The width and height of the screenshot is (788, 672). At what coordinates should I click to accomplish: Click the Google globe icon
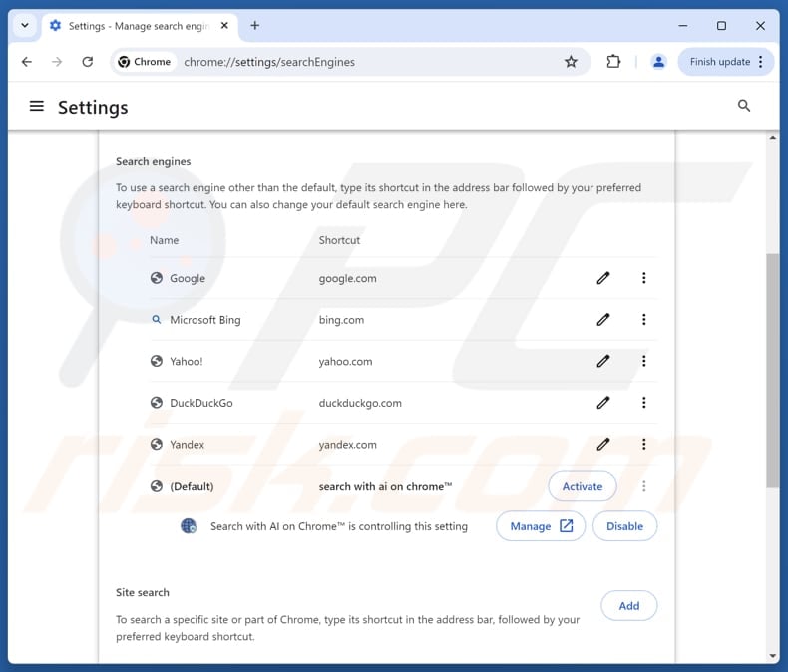click(x=157, y=278)
